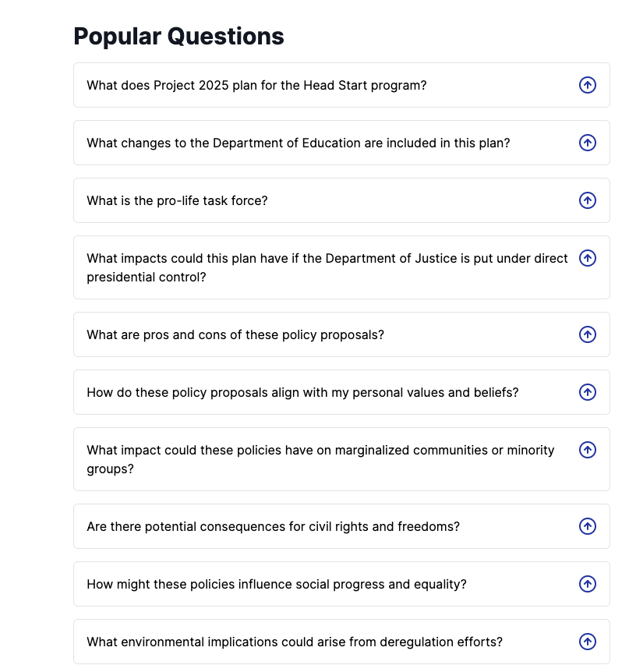Click the arrow beside Department of Justice question
Screen dimensions: 629x672
tap(588, 258)
